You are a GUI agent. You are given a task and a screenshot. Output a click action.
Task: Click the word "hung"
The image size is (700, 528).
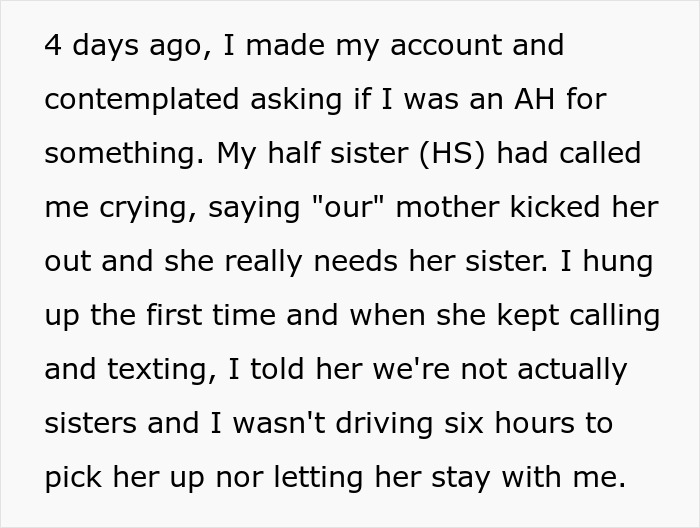623,262
